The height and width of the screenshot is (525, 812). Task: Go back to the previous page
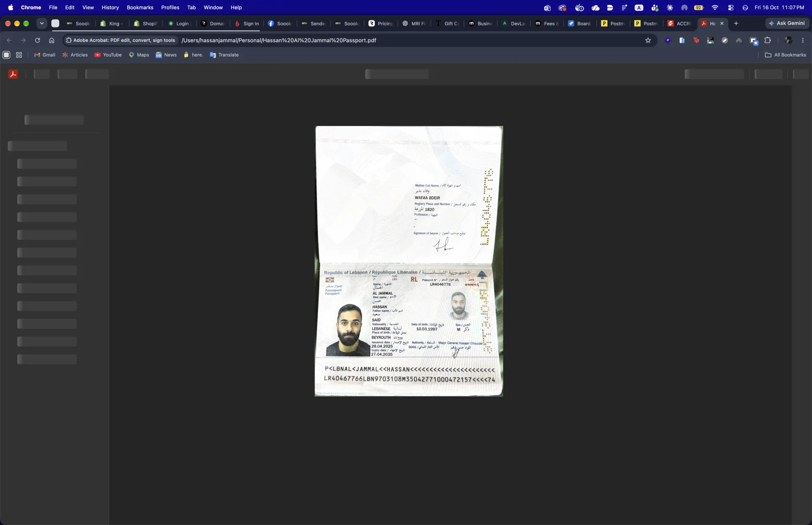pyautogui.click(x=9, y=40)
